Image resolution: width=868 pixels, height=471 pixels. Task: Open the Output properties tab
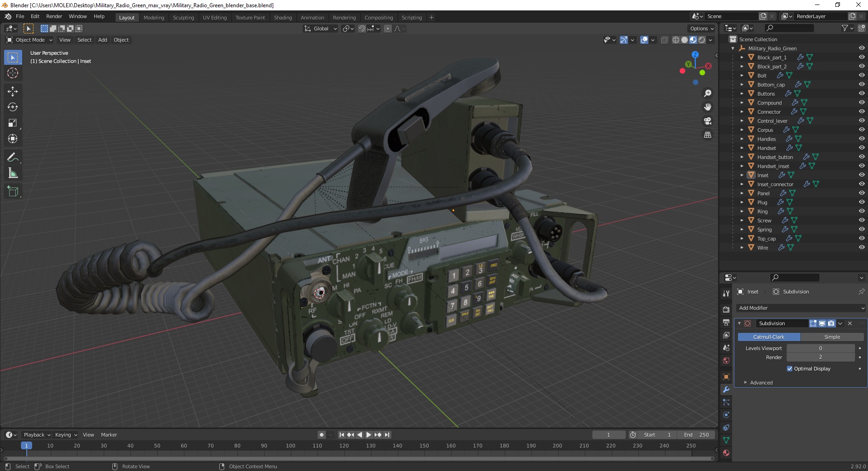(726, 322)
